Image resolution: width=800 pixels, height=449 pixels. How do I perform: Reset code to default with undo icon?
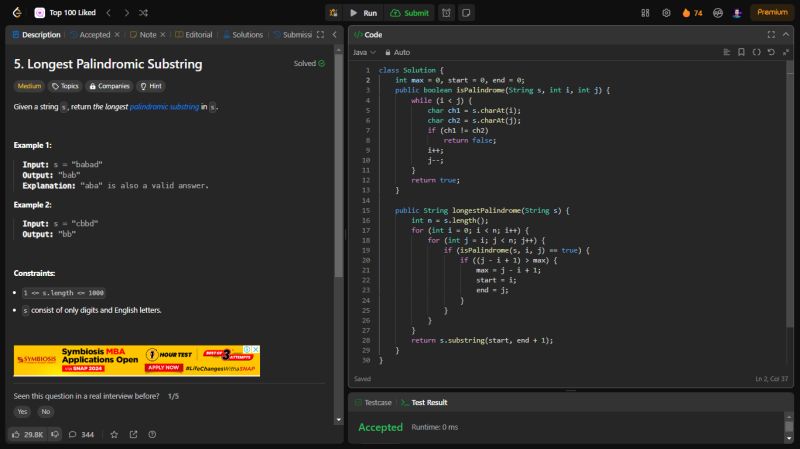coord(771,52)
